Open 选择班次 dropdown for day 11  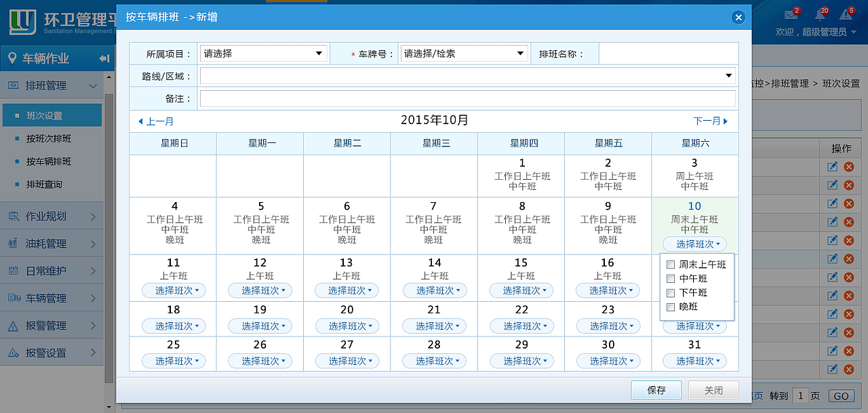click(x=174, y=291)
